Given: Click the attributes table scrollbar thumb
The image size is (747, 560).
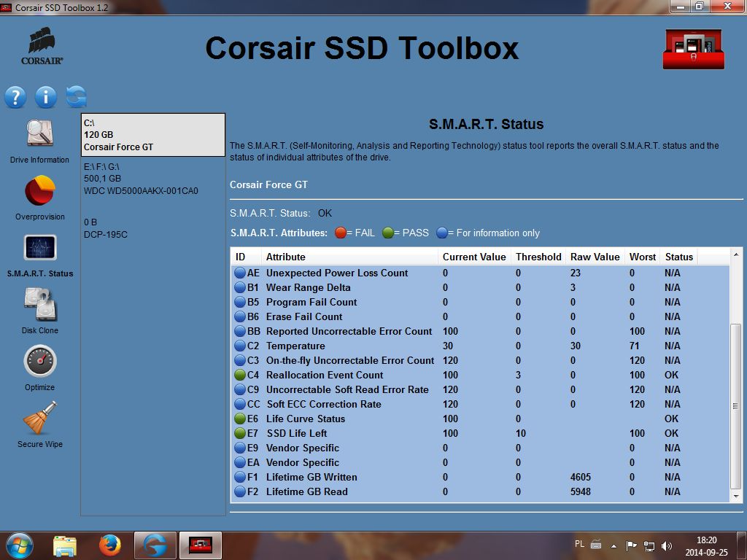Looking at the screenshot, I should point(735,406).
